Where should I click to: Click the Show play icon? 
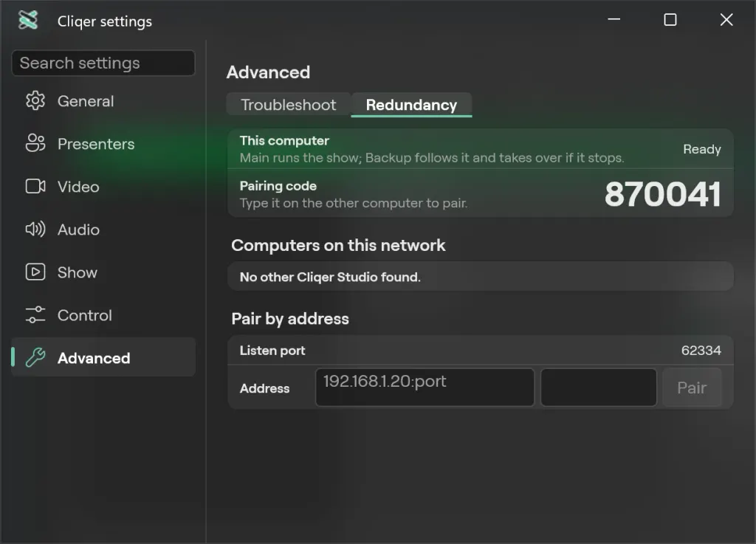pos(35,272)
